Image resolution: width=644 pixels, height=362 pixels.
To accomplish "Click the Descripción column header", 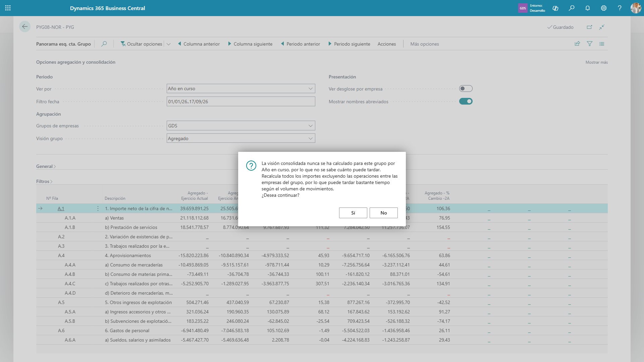I will (115, 198).
